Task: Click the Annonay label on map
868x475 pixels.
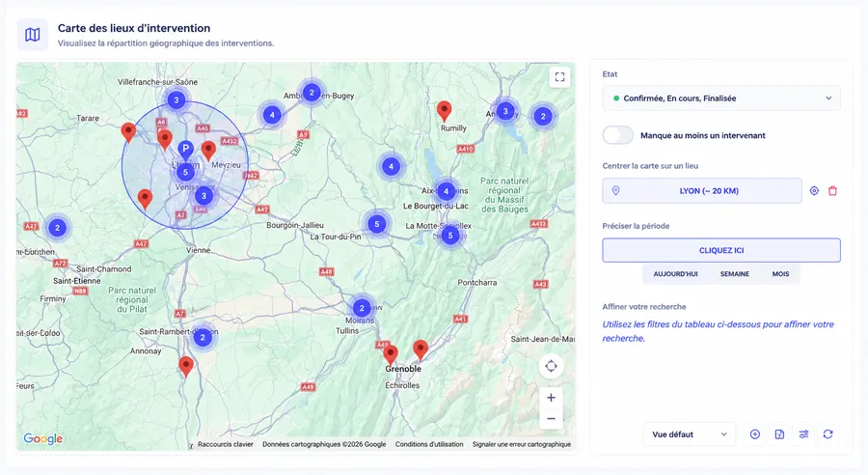Action: [146, 350]
